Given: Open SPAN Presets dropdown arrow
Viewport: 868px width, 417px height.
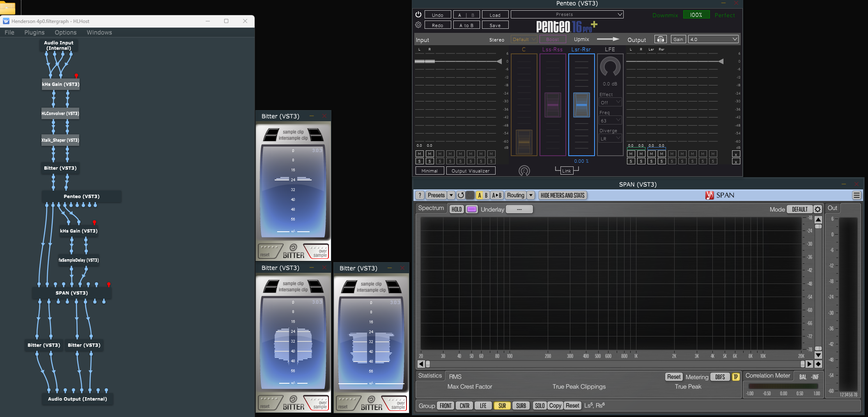Looking at the screenshot, I should coord(451,196).
